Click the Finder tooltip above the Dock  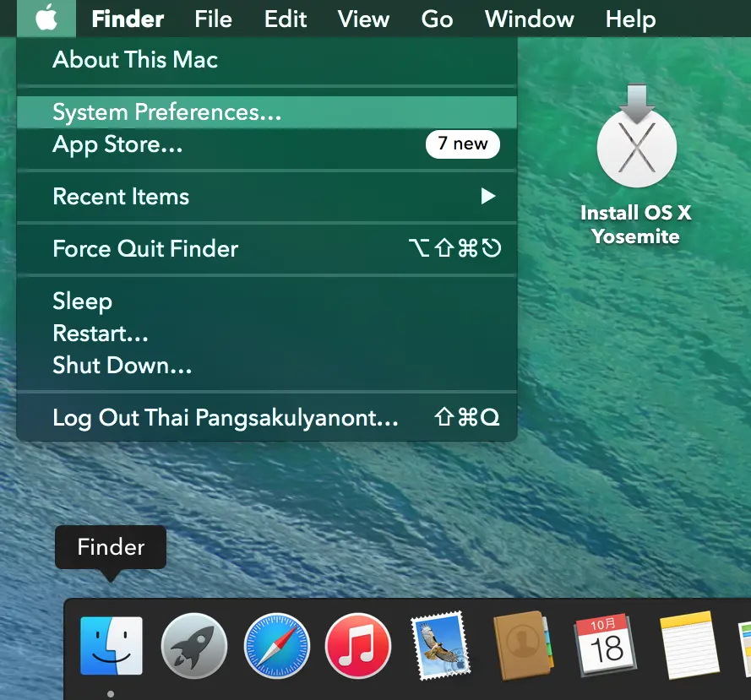(110, 547)
